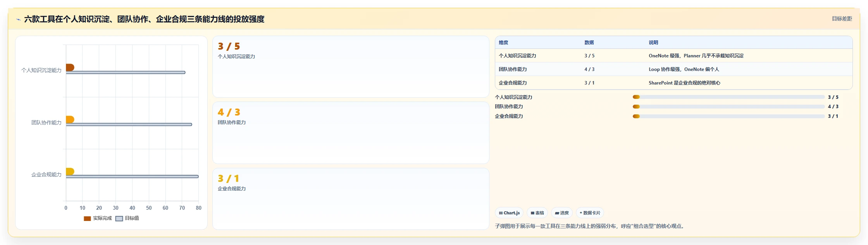Click the 数据卡片 tag chip
This screenshot has width=868, height=245.
pos(590,213)
